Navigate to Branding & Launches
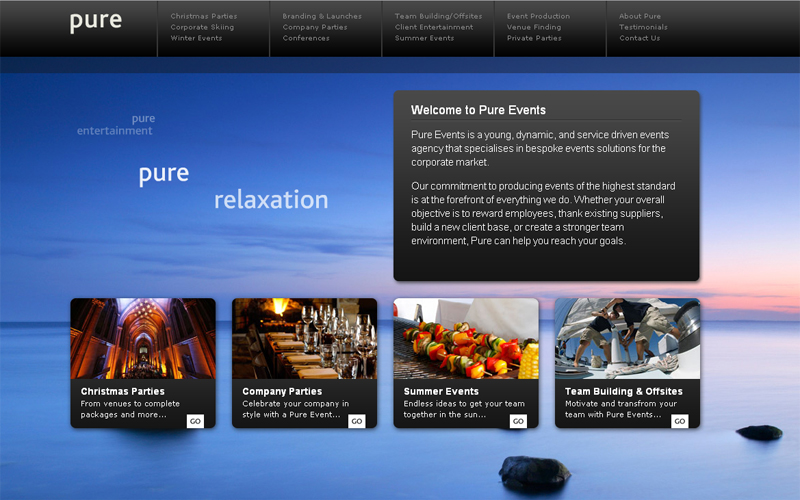The width and height of the screenshot is (800, 500). coord(320,16)
